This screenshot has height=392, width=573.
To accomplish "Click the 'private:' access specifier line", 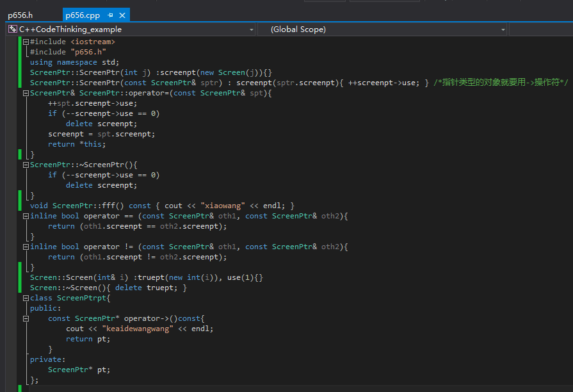I will 47,359.
